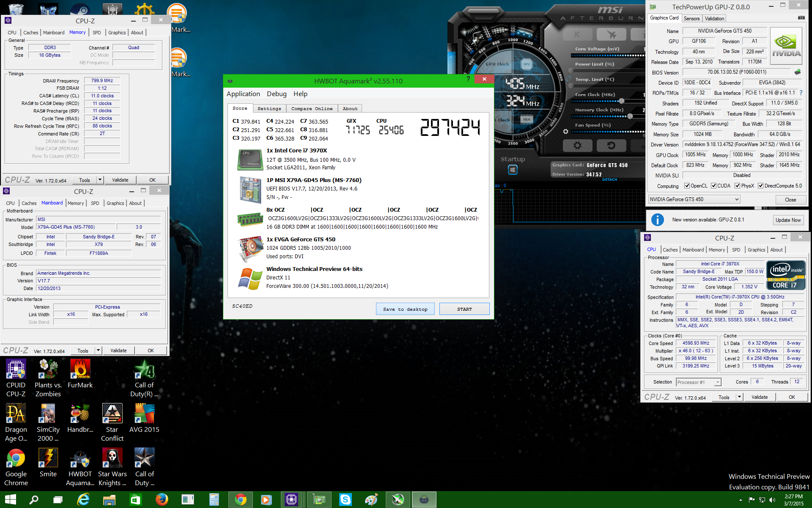812x508 pixels.
Task: Open the Handbrake desktop icon
Action: tap(80, 418)
